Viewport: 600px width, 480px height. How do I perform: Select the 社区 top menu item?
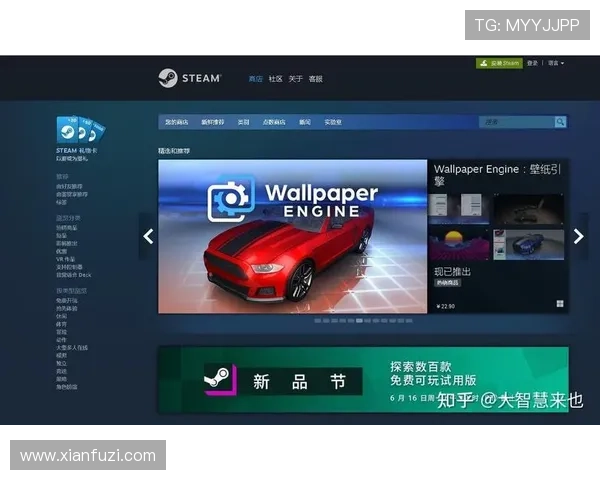point(275,79)
